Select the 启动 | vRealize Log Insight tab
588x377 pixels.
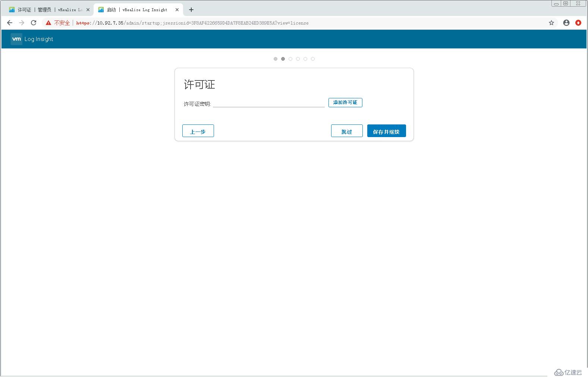138,10
